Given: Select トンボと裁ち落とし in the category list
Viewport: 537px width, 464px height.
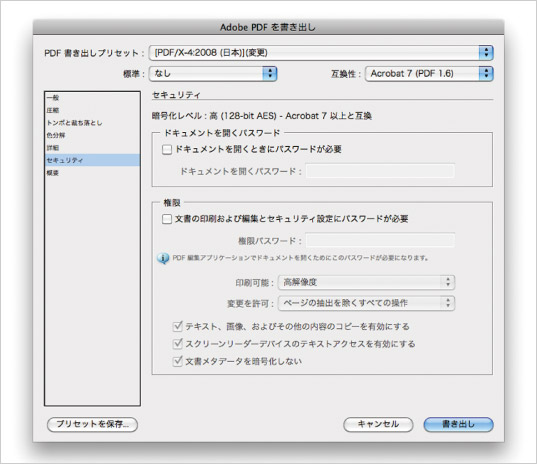Looking at the screenshot, I should coord(92,123).
